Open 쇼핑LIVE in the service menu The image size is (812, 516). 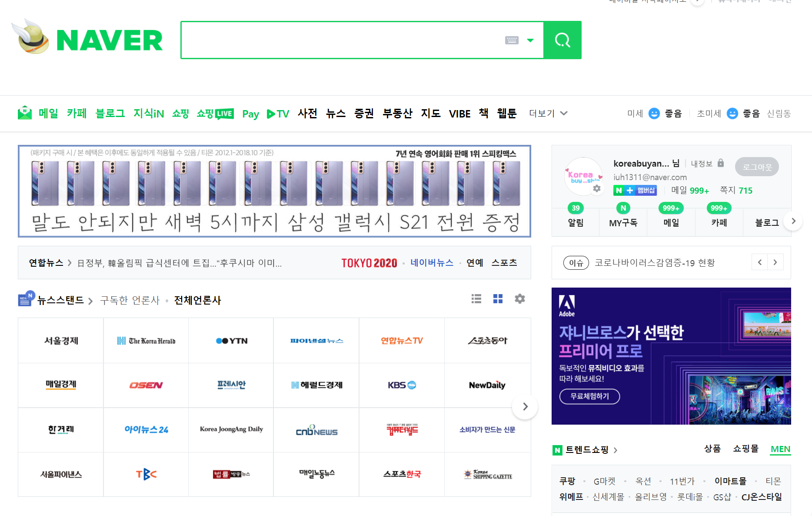215,114
